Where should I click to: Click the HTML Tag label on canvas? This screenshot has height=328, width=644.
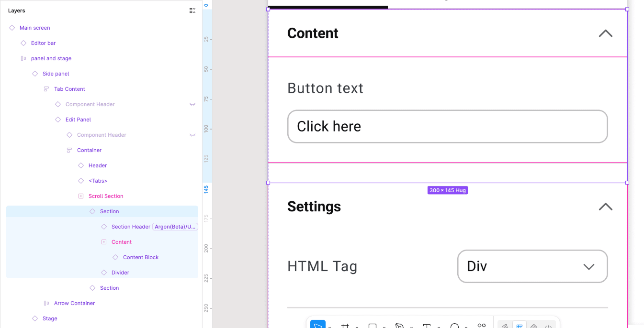[322, 266]
